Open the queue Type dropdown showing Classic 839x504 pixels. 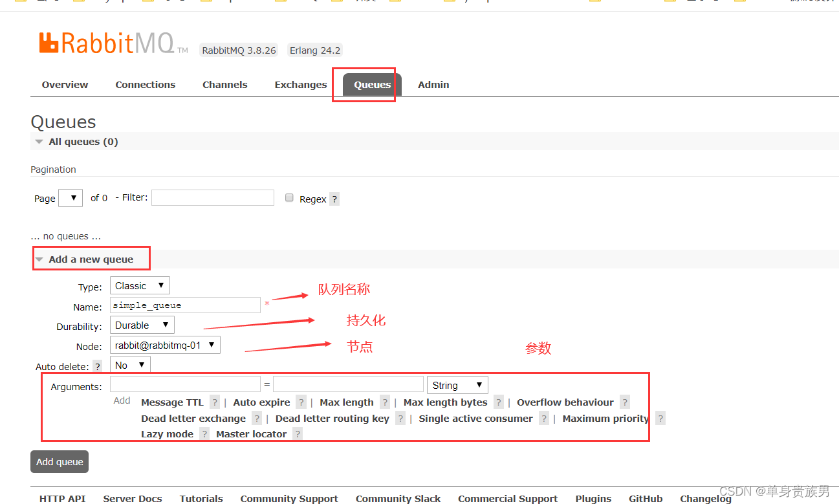[x=140, y=285]
